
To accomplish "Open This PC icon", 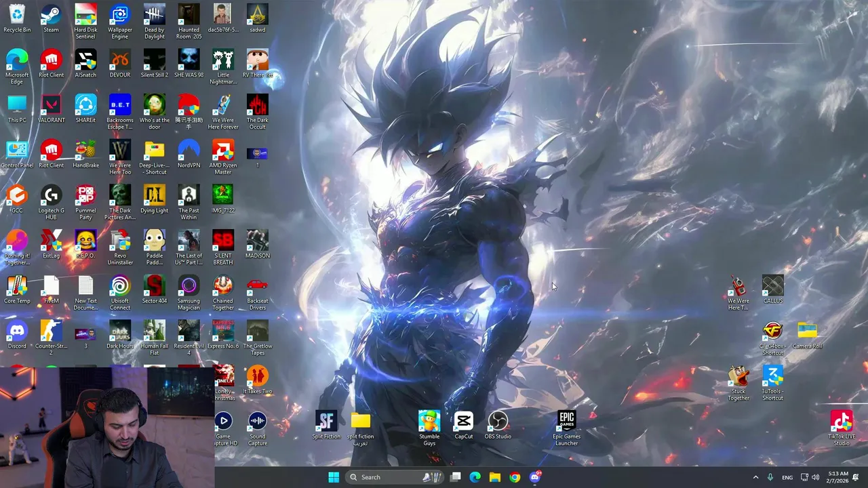I will tap(17, 108).
